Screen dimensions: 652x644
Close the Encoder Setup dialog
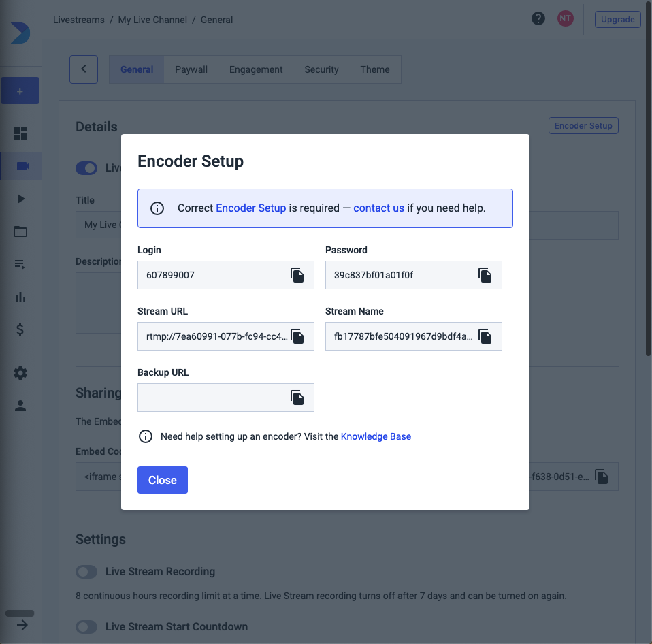pos(163,480)
